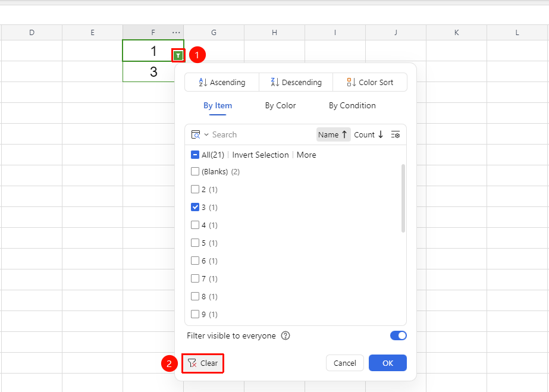Check the checkbox for item 9

coord(195,314)
